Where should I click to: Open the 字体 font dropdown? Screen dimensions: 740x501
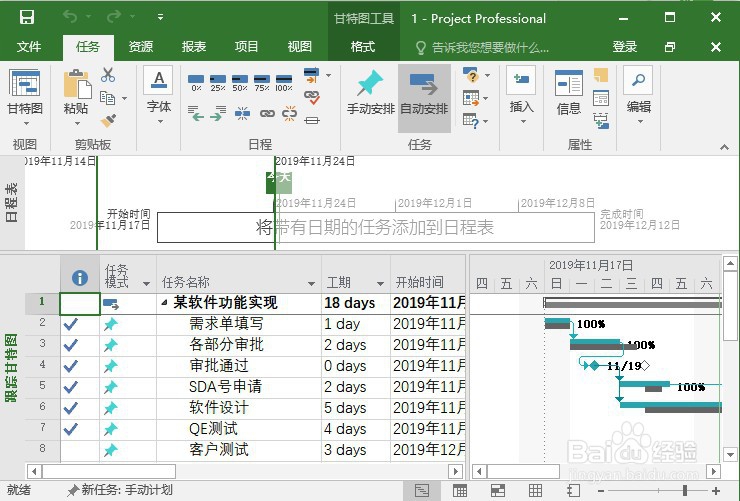(x=159, y=96)
